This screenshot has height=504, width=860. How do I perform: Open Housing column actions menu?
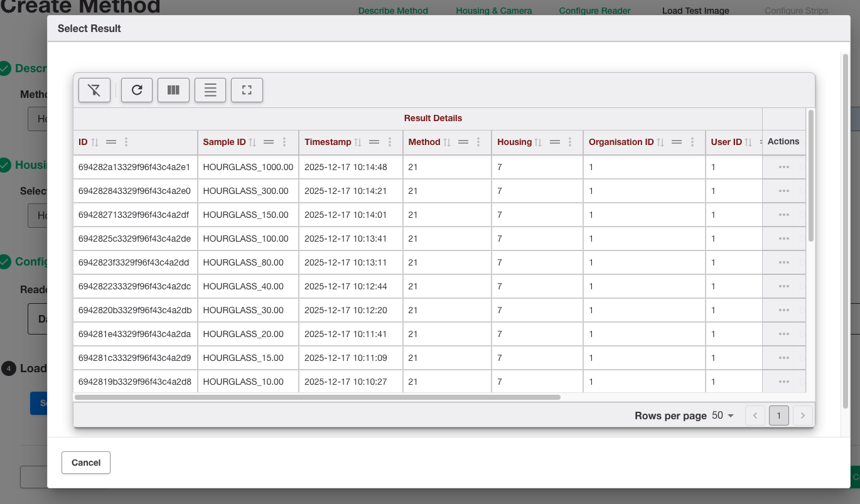coord(570,142)
